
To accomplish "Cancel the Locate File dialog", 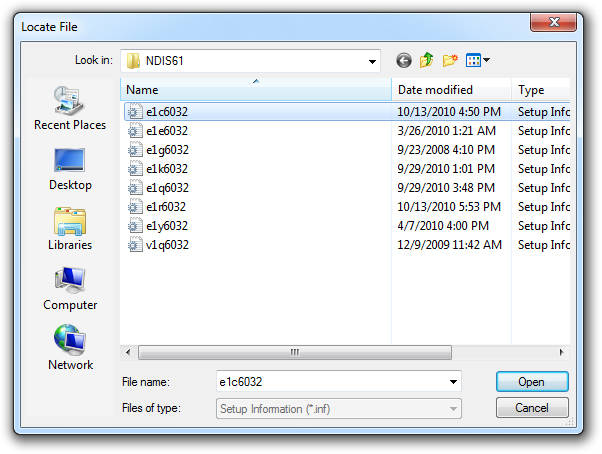I will [x=532, y=408].
